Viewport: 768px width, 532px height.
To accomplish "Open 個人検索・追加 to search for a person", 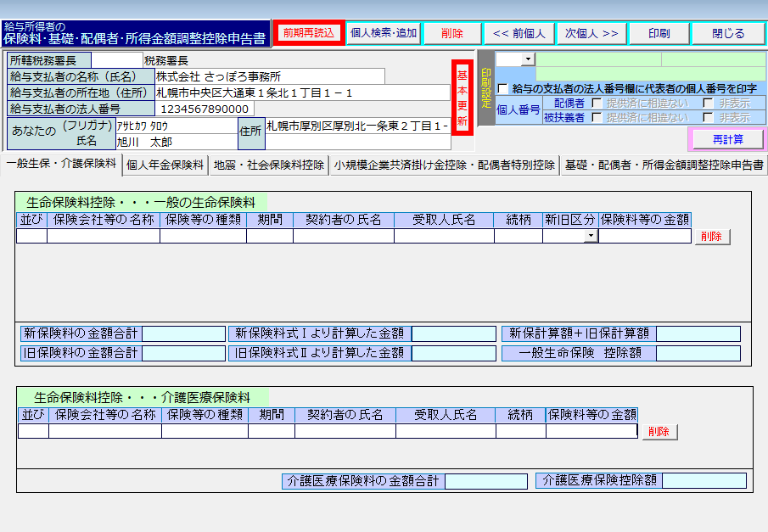I will coord(384,33).
